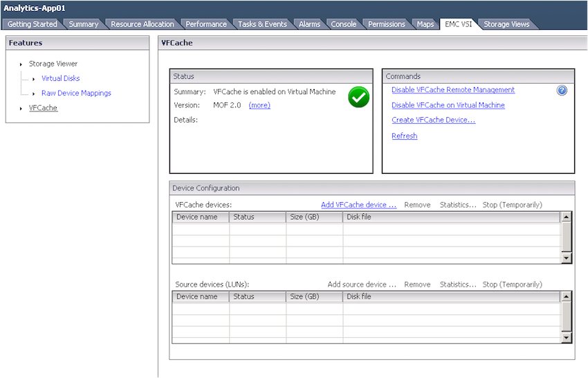Click the (more) version link
This screenshot has width=588, height=378.
259,105
